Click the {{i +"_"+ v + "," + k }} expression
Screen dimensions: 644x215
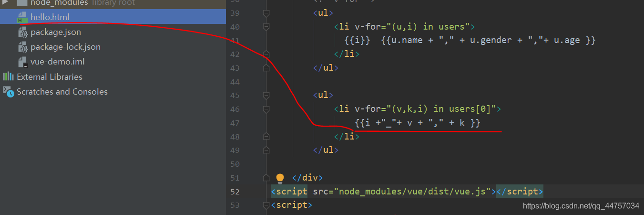[418, 123]
